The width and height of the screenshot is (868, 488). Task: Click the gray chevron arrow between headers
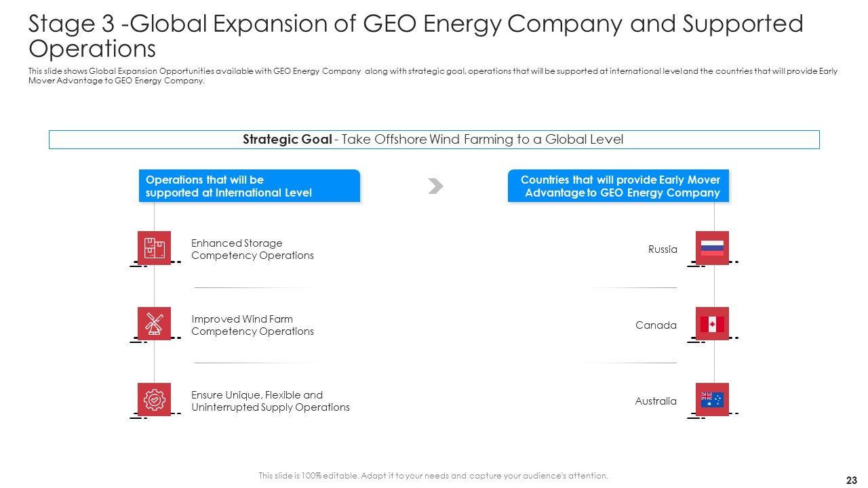coord(436,186)
